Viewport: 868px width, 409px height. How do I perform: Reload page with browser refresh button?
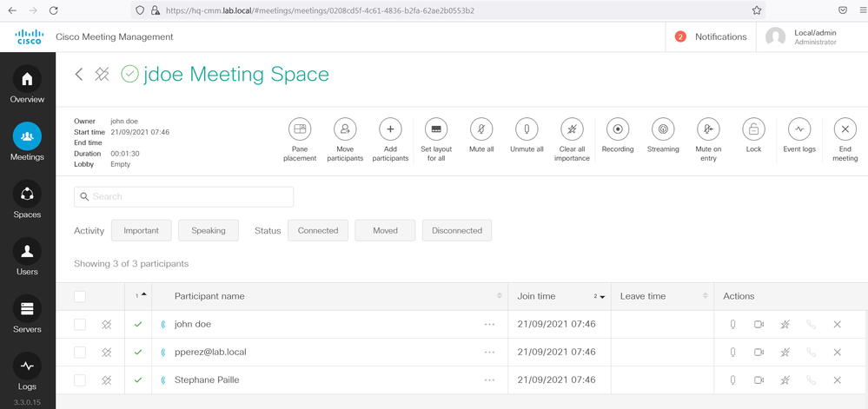point(53,10)
